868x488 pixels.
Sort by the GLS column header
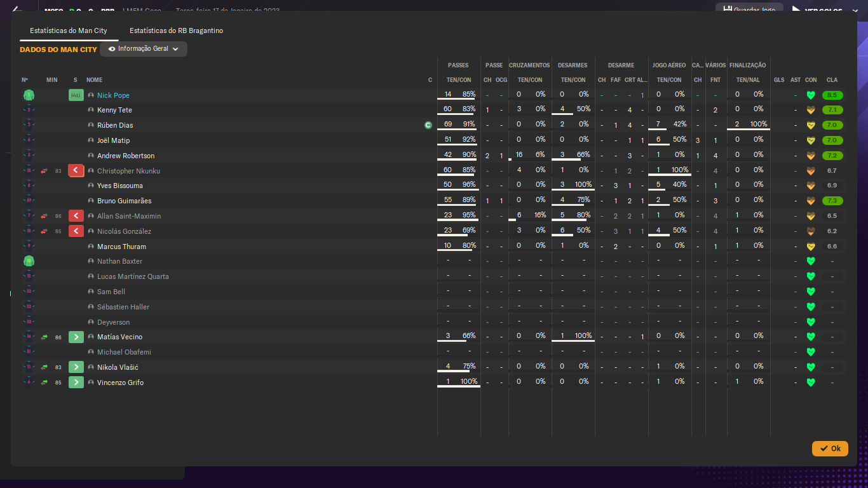click(x=779, y=80)
